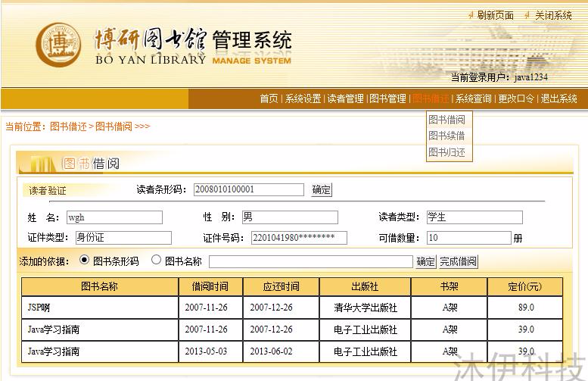Select the 图书名称 radio button
588x381 pixels.
coord(157,260)
